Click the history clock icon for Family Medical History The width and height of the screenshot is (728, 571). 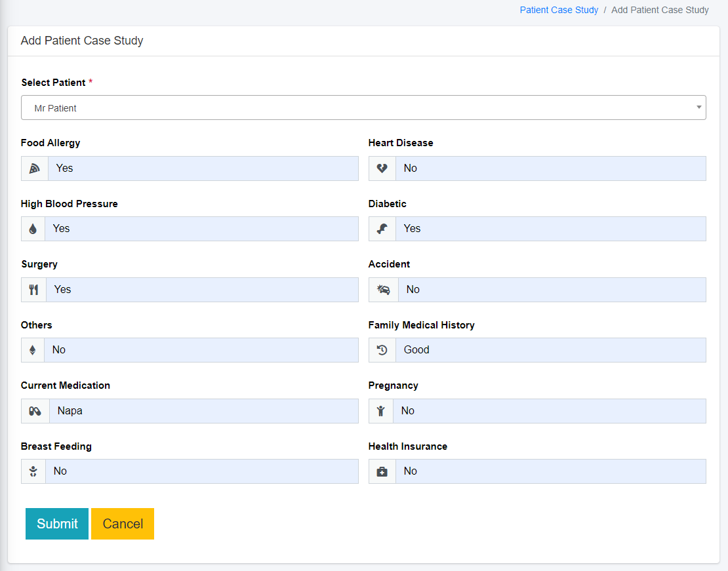(x=382, y=350)
